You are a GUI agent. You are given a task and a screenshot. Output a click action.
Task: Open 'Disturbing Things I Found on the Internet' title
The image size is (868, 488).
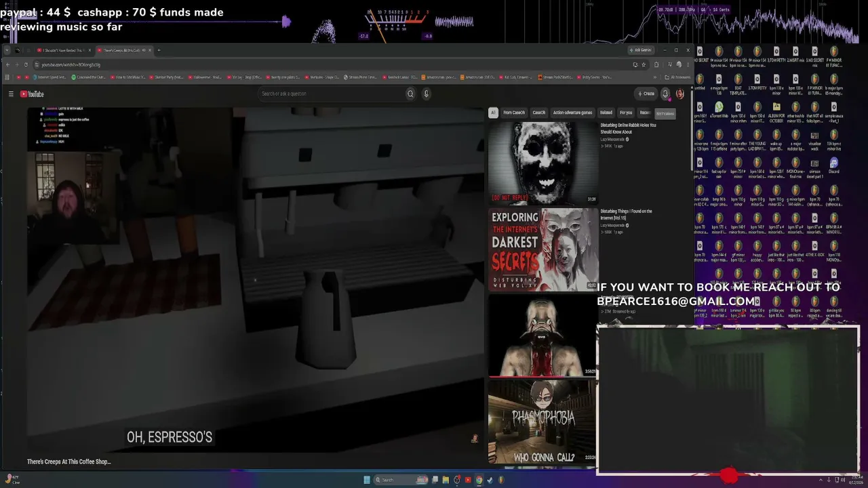tap(626, 215)
